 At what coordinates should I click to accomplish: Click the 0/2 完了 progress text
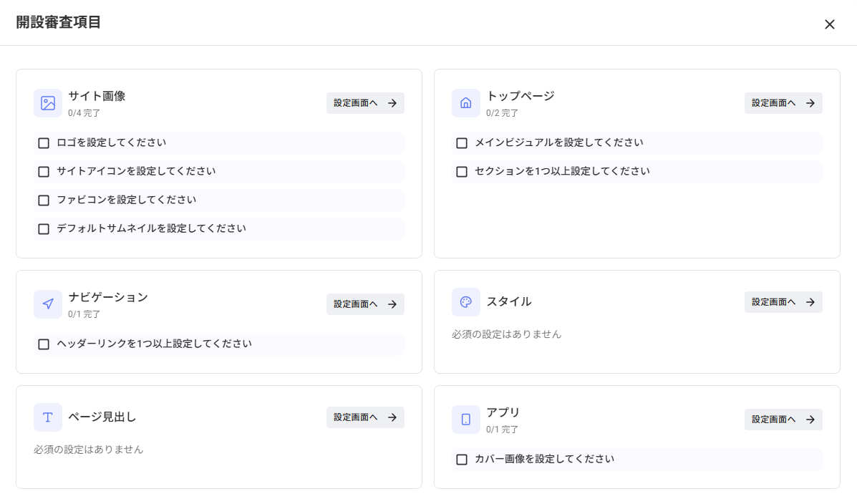(x=503, y=113)
